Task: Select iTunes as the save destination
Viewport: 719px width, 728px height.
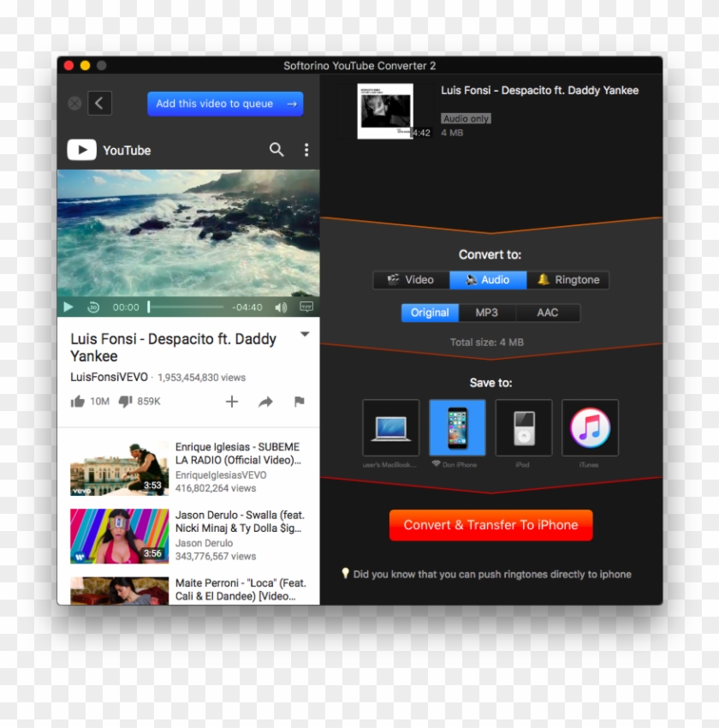Action: [x=589, y=428]
